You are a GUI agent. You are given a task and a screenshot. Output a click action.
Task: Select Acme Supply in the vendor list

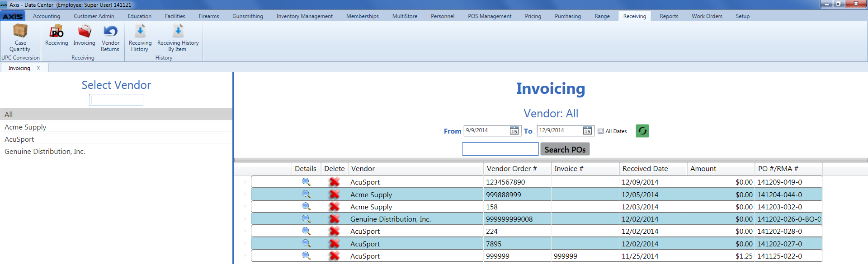pos(116,127)
